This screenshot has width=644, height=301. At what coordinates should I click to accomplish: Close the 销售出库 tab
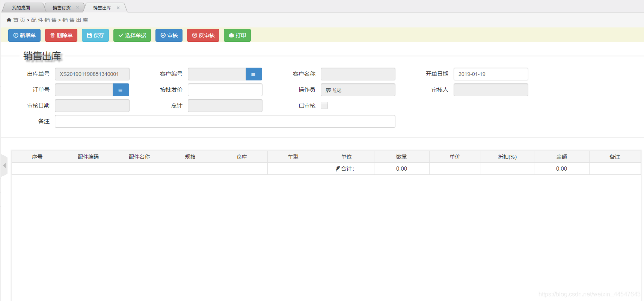[118, 8]
